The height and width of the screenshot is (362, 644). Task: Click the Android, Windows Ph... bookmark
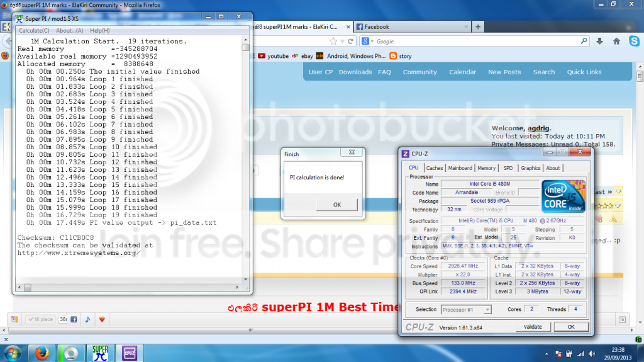[x=351, y=56]
